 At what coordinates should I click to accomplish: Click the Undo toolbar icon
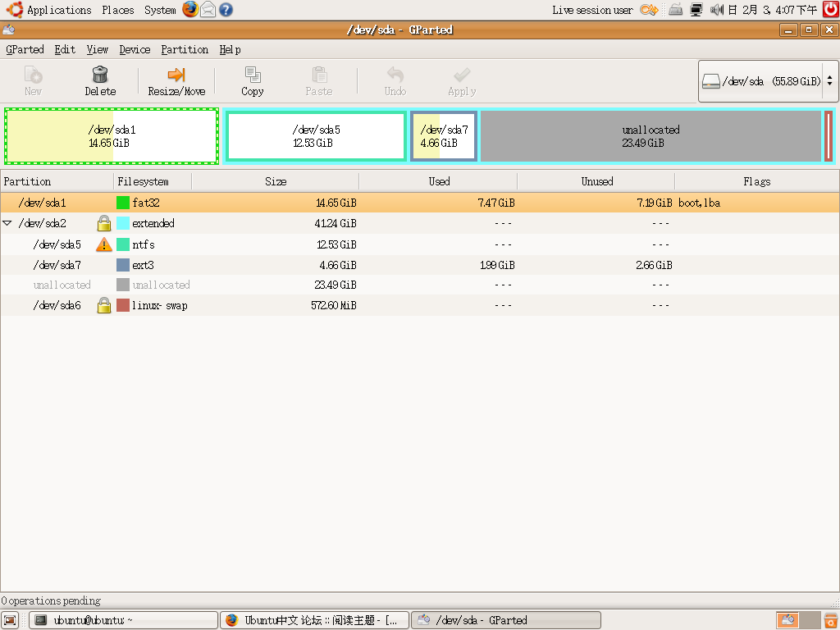(x=395, y=75)
